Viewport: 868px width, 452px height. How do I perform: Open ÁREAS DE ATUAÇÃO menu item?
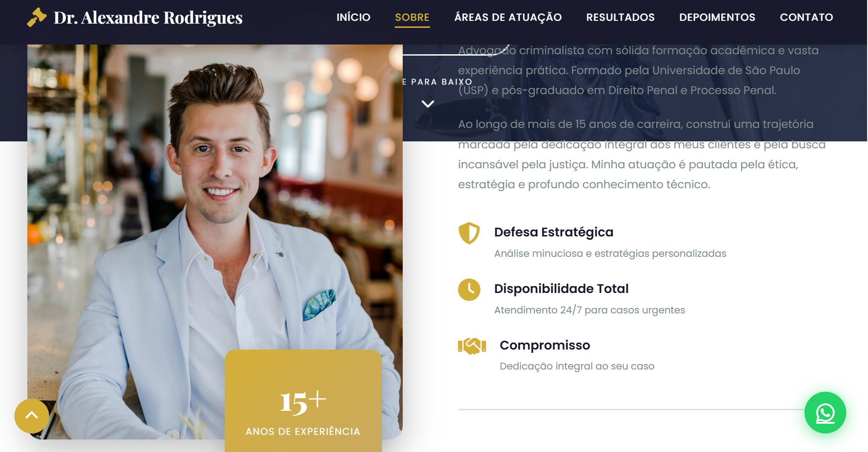tap(508, 18)
